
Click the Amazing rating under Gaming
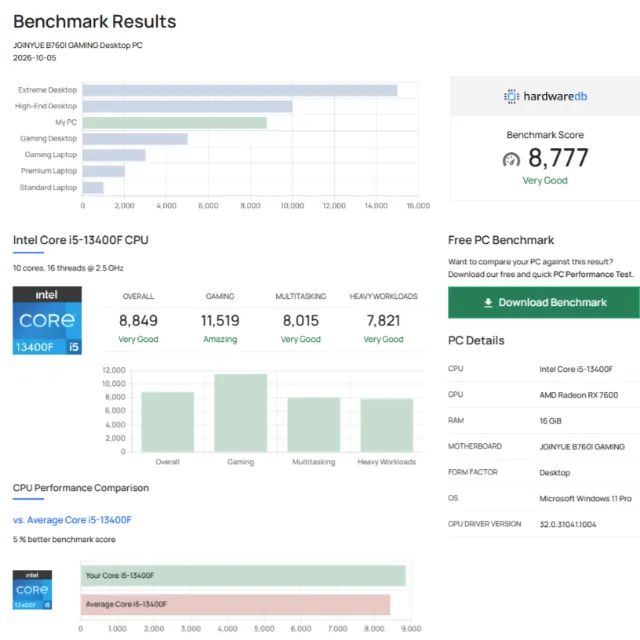click(x=220, y=339)
